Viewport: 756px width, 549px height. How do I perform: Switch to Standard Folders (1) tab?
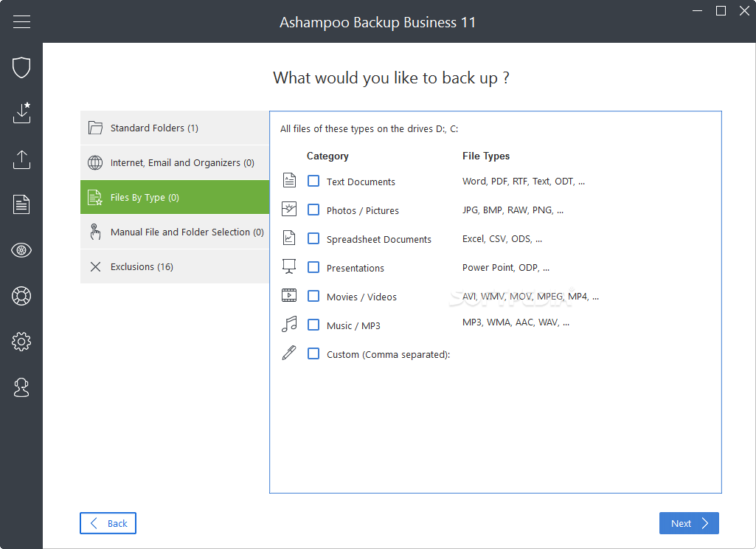point(175,128)
